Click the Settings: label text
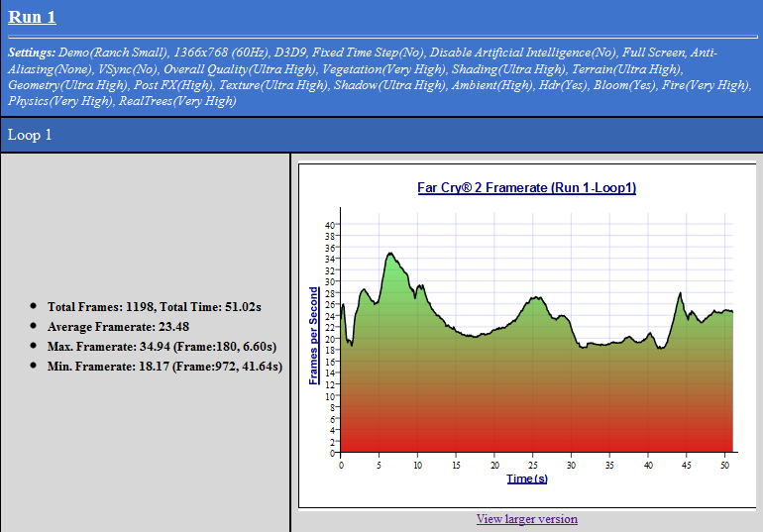The height and width of the screenshot is (532, 763). [x=31, y=53]
